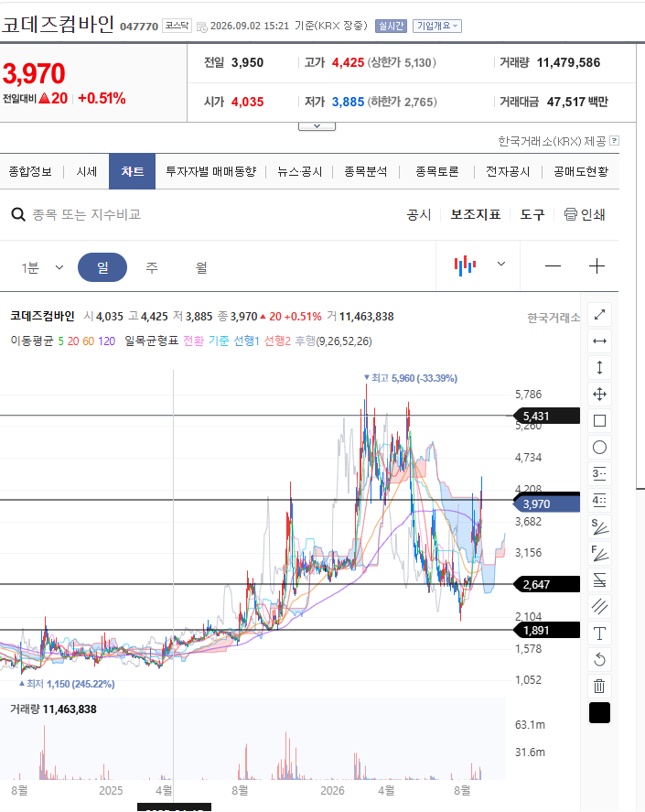Open the 공매도현황 tab

pyautogui.click(x=581, y=171)
